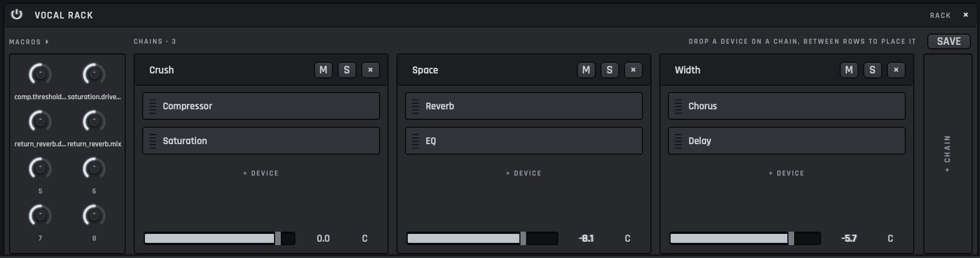Click the Crush chain name
The width and height of the screenshot is (980, 258).
162,70
